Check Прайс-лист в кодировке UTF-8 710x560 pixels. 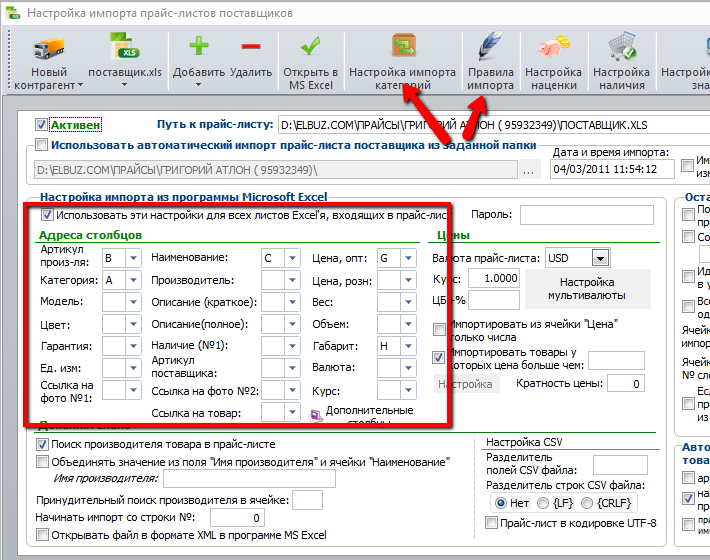(491, 523)
